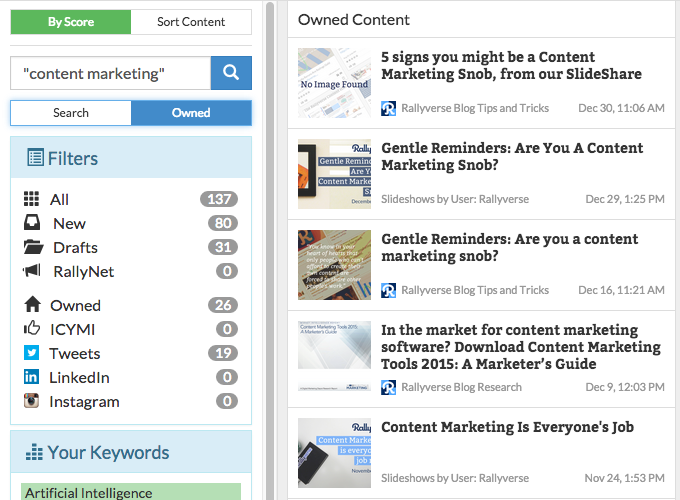
Task: Click the blue magnifier search button
Action: click(x=231, y=73)
